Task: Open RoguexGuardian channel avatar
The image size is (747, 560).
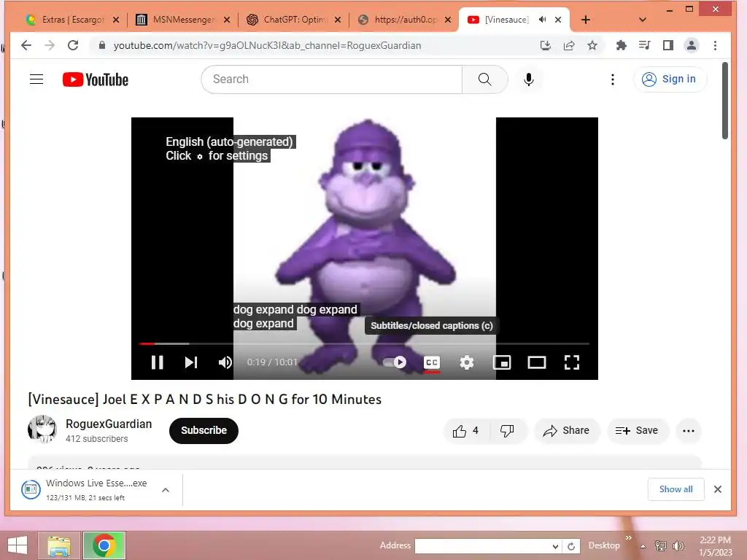Action: (x=42, y=429)
